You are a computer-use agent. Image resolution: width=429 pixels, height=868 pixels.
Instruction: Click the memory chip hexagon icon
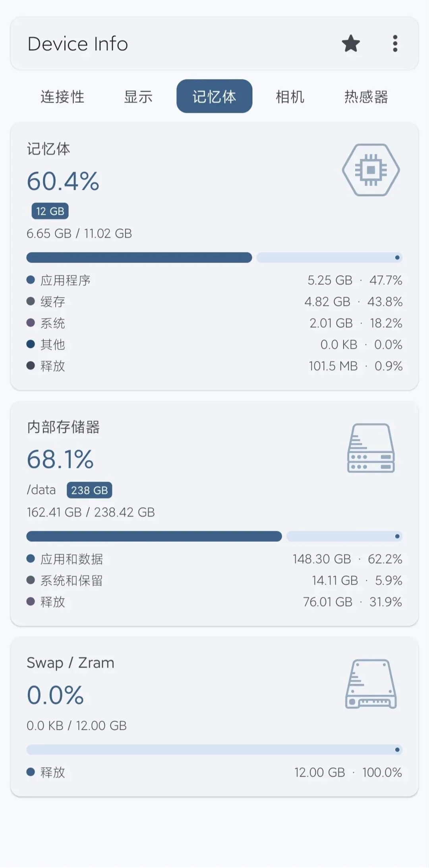[x=371, y=170]
